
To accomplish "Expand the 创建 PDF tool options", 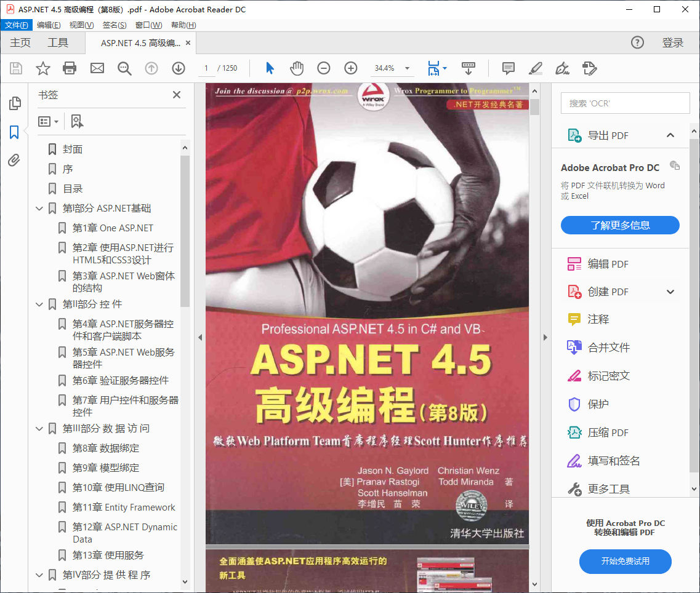I will [670, 292].
